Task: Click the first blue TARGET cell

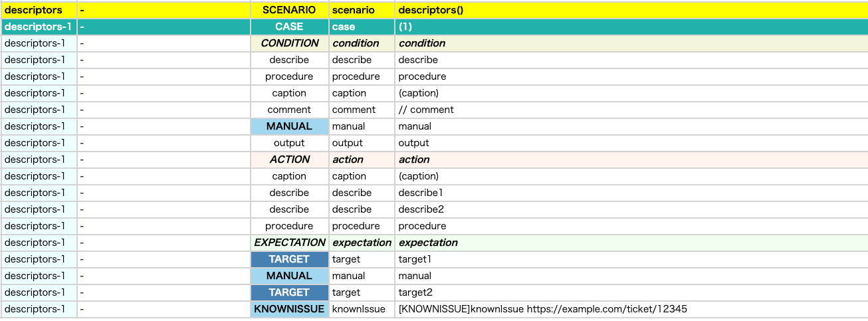Action: tap(289, 259)
